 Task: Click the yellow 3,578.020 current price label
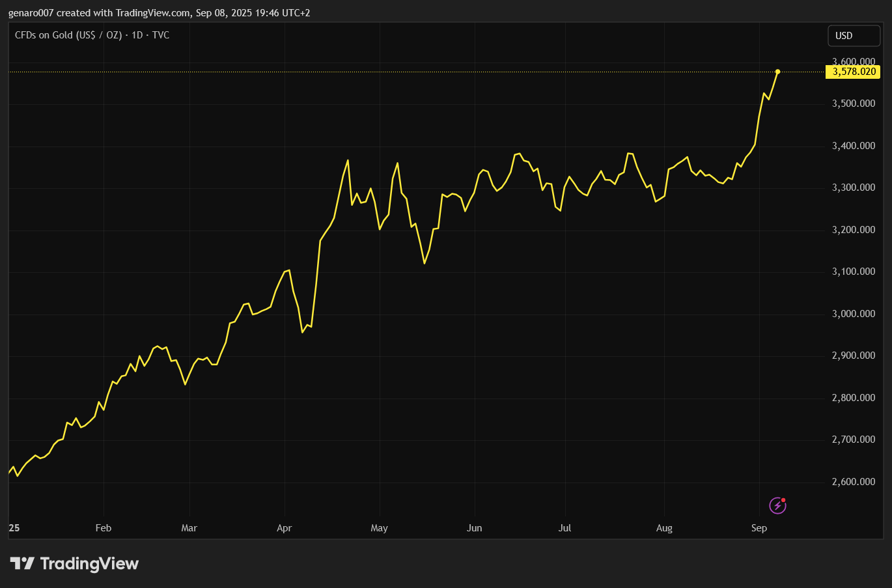854,72
